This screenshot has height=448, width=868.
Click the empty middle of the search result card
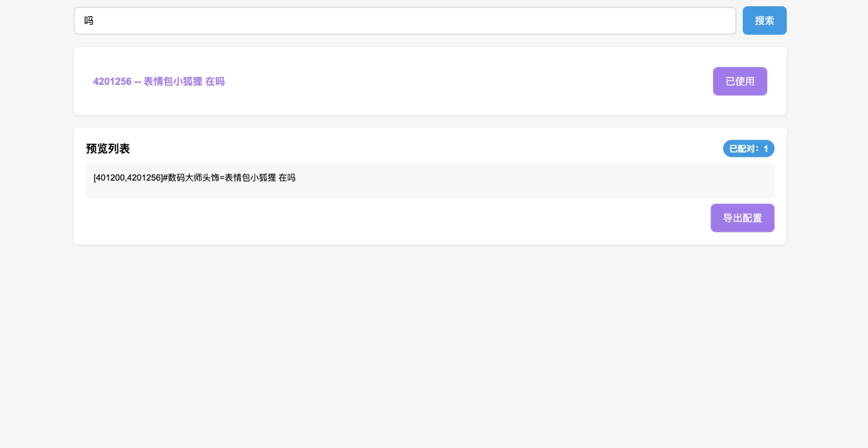[465, 82]
